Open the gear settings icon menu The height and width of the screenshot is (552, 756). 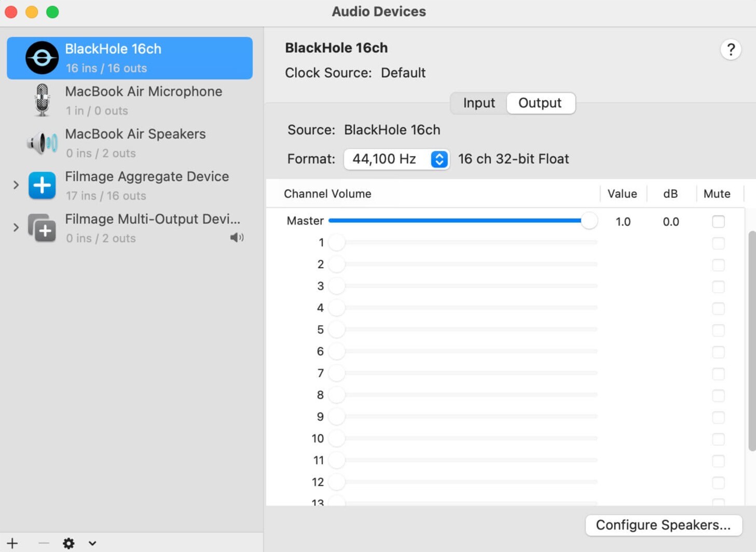coord(68,543)
